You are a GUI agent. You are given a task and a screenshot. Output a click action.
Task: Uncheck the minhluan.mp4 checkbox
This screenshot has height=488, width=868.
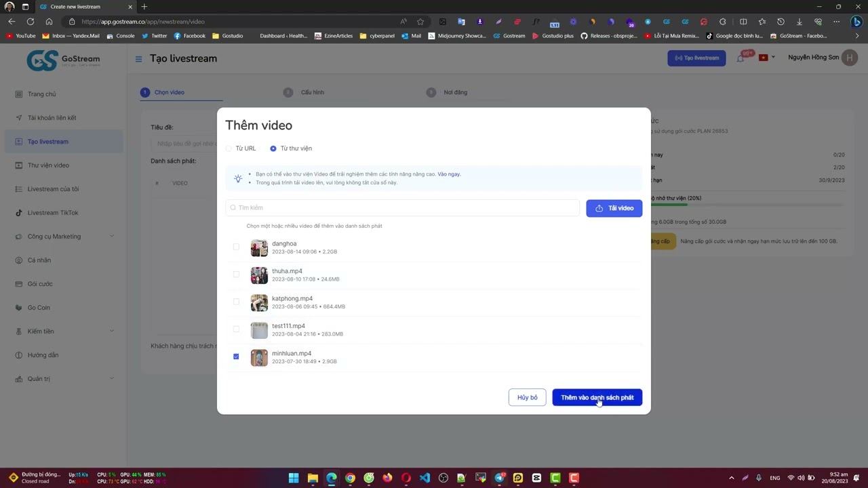[x=236, y=357]
